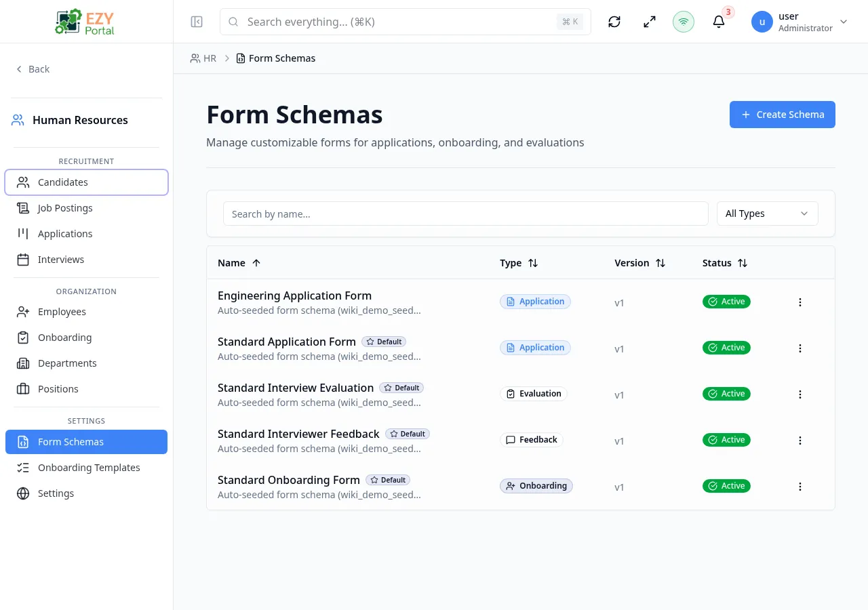Open Employees in sidebar

(86, 312)
